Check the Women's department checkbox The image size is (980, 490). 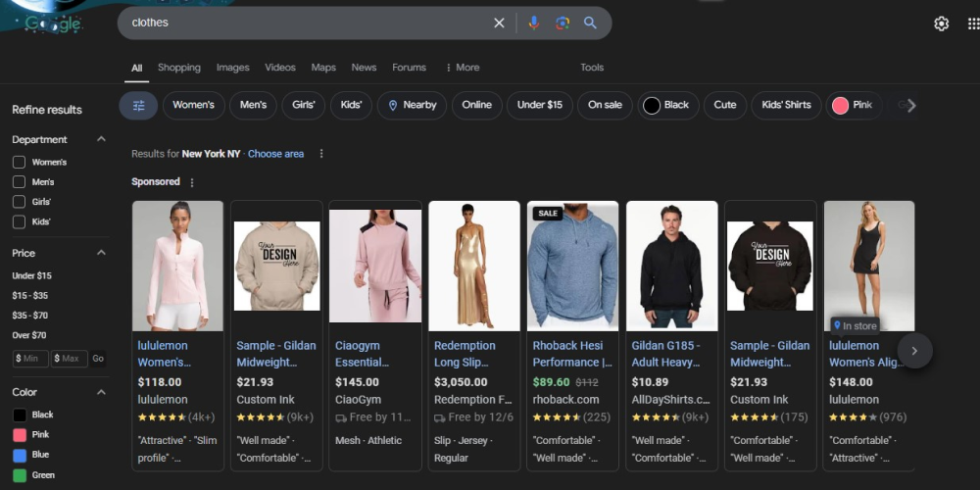[19, 162]
